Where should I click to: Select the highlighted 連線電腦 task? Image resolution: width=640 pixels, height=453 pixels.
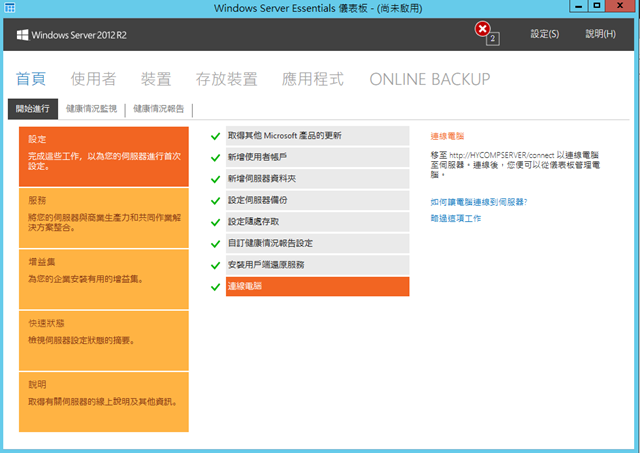318,286
